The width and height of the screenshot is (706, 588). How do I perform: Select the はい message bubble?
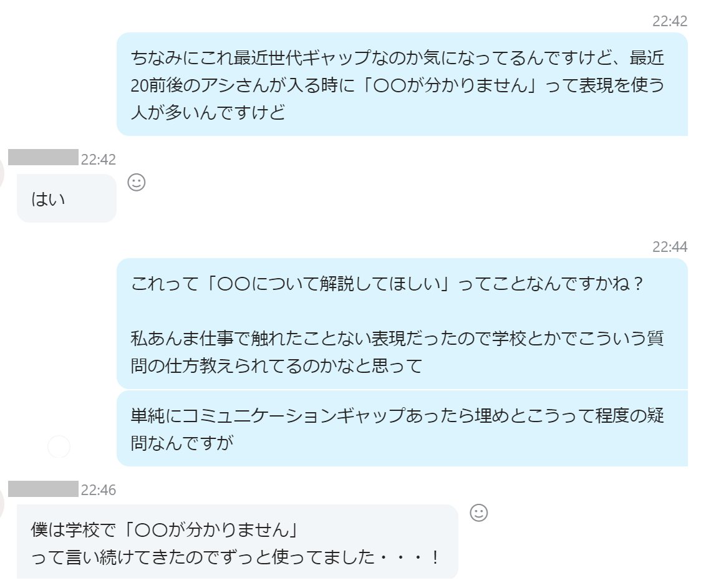coord(67,198)
